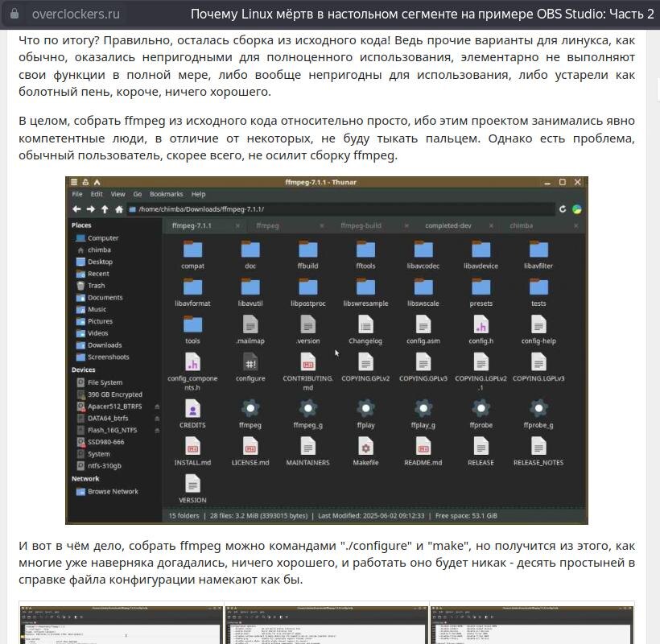Screen dimensions: 660x644
Task: Click the reload icon beside Thunar's path bar
Action: point(563,209)
